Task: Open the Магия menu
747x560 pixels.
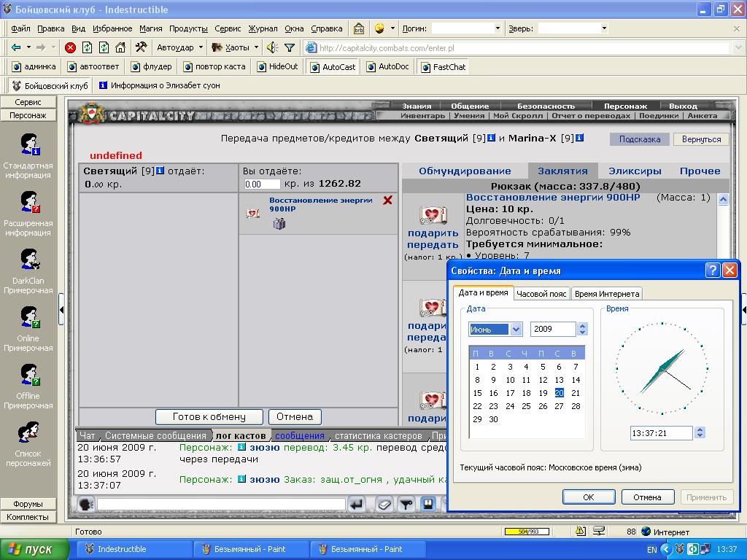Action: [x=150, y=28]
